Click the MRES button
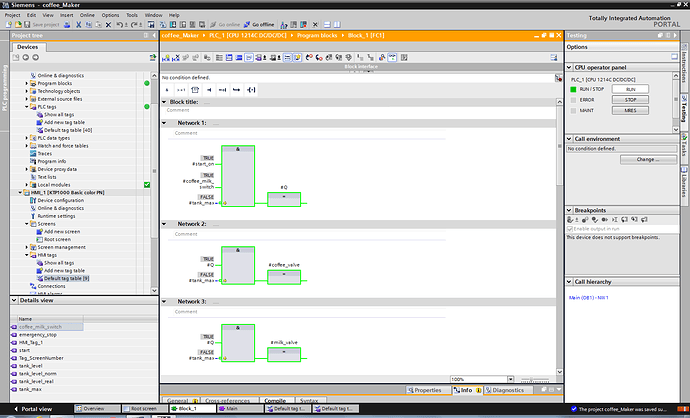This screenshot has width=690, height=418. (630, 110)
